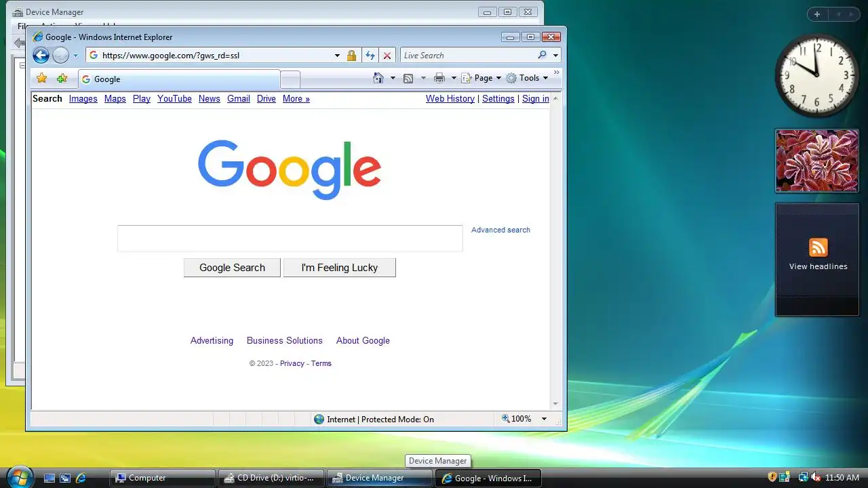Screen dimensions: 868x488
Task: Open the Gmail link
Action: (x=239, y=98)
